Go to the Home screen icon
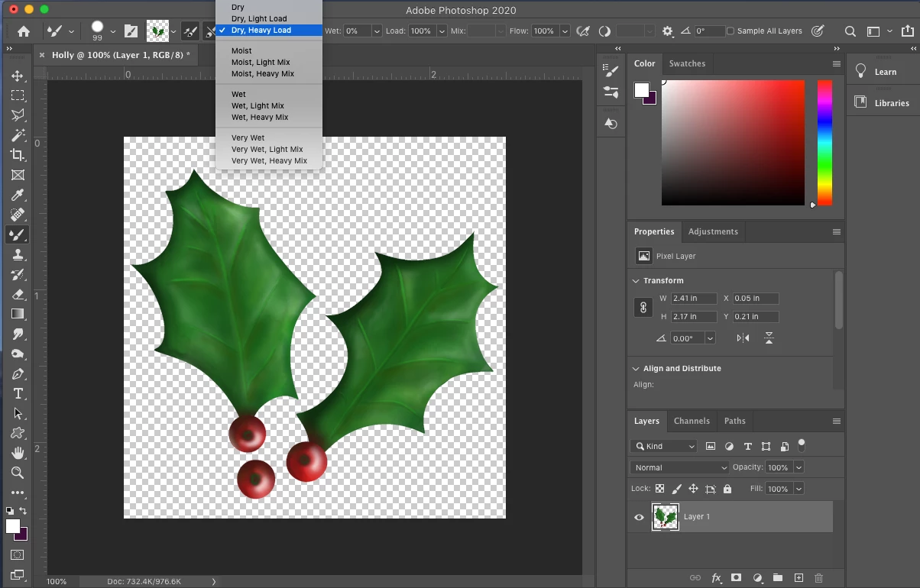This screenshot has width=920, height=588. tap(24, 31)
